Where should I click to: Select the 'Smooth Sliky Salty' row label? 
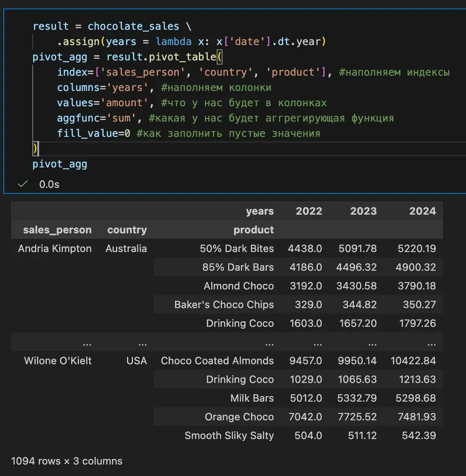229,436
